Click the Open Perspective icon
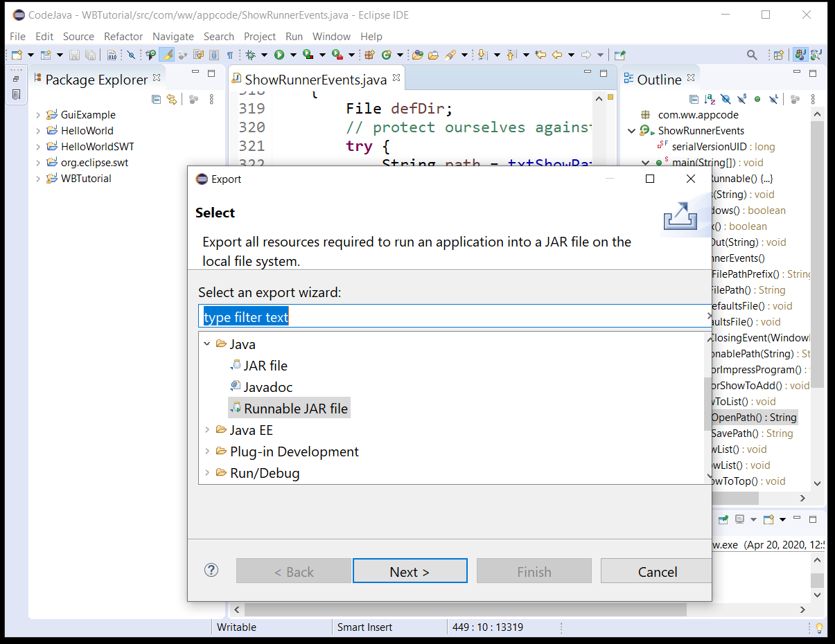 pos(778,55)
